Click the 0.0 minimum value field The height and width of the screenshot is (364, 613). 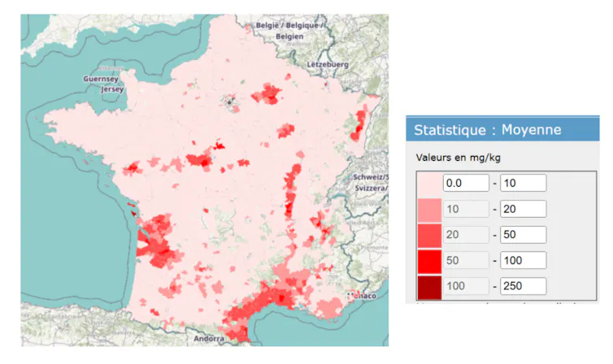(466, 183)
